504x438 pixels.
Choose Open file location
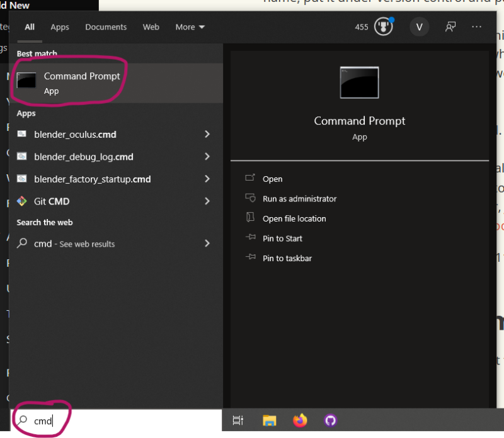point(294,218)
